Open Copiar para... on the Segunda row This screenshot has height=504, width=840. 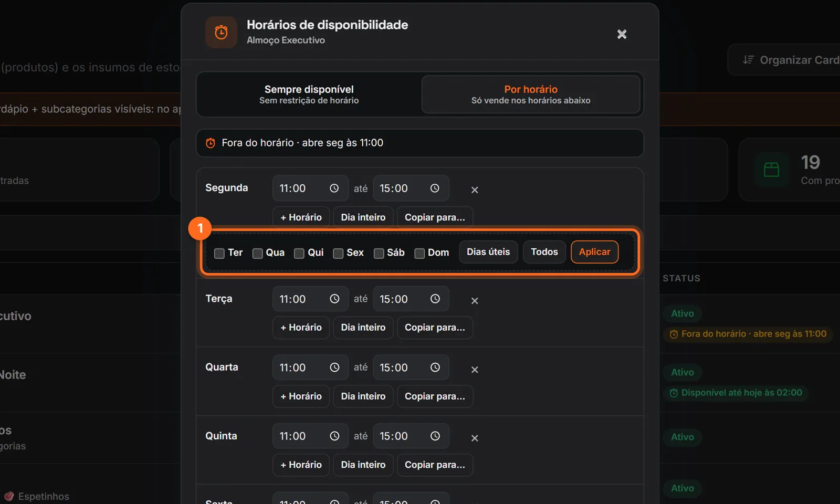(435, 217)
